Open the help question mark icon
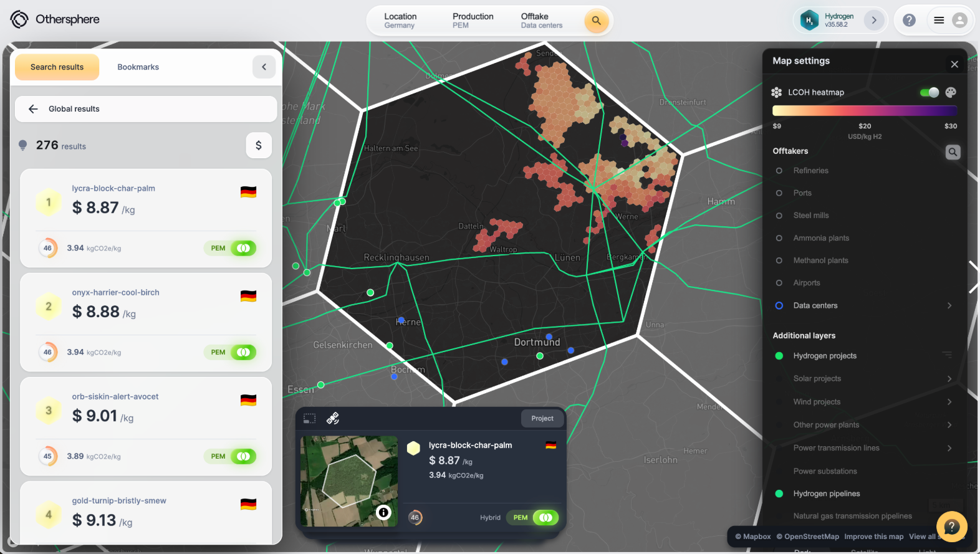Screen dimensions: 980x554 909,21
